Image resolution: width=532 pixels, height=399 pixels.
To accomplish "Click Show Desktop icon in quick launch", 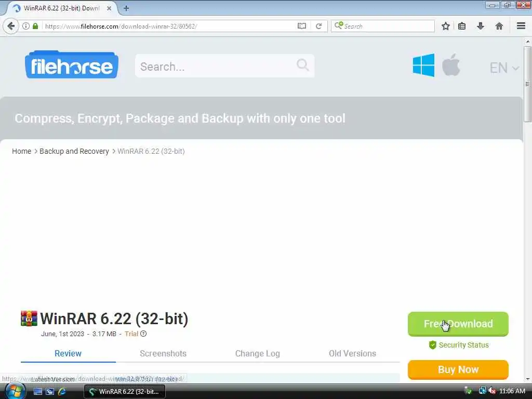I will click(37, 391).
